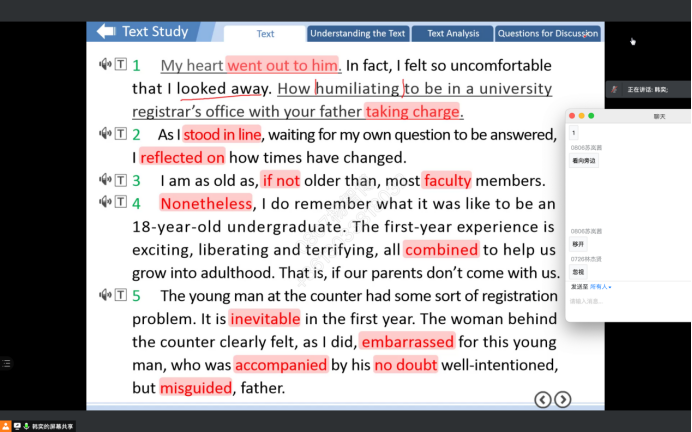Play audio for paragraph 4
Screen dimensions: 692x432
(x=104, y=203)
